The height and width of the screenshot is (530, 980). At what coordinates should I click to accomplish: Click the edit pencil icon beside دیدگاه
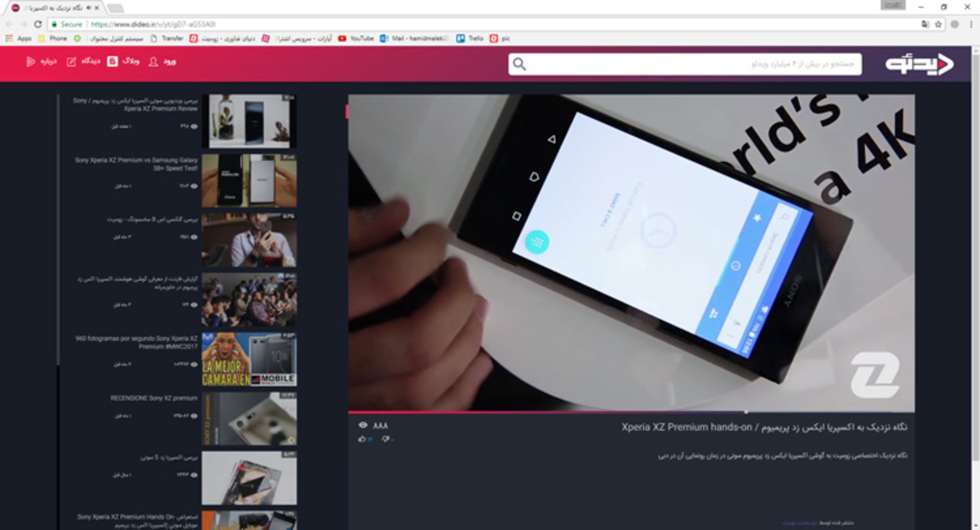[x=71, y=62]
